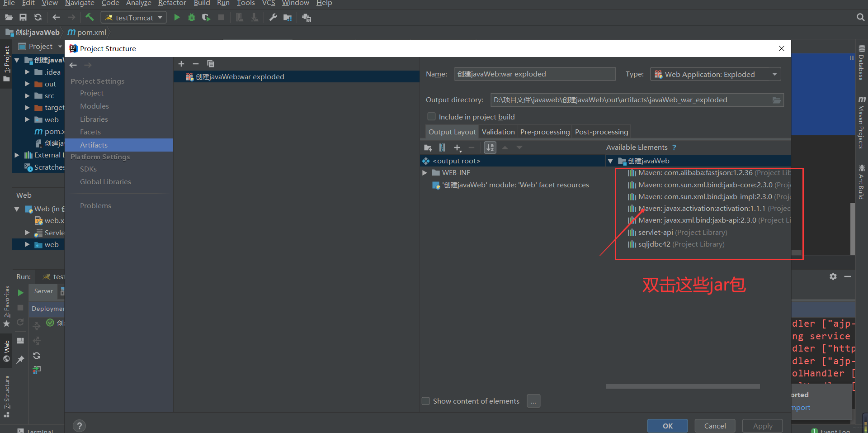Image resolution: width=868 pixels, height=433 pixels.
Task: Click the Available Elements help question mark
Action: click(x=674, y=148)
